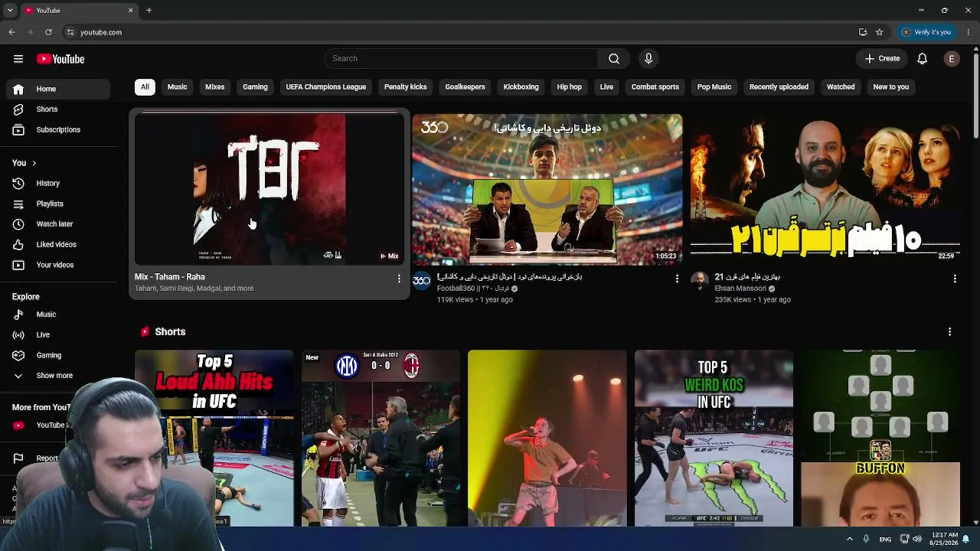
Task: Open the Liked videos thumbs-up icon
Action: tap(18, 245)
